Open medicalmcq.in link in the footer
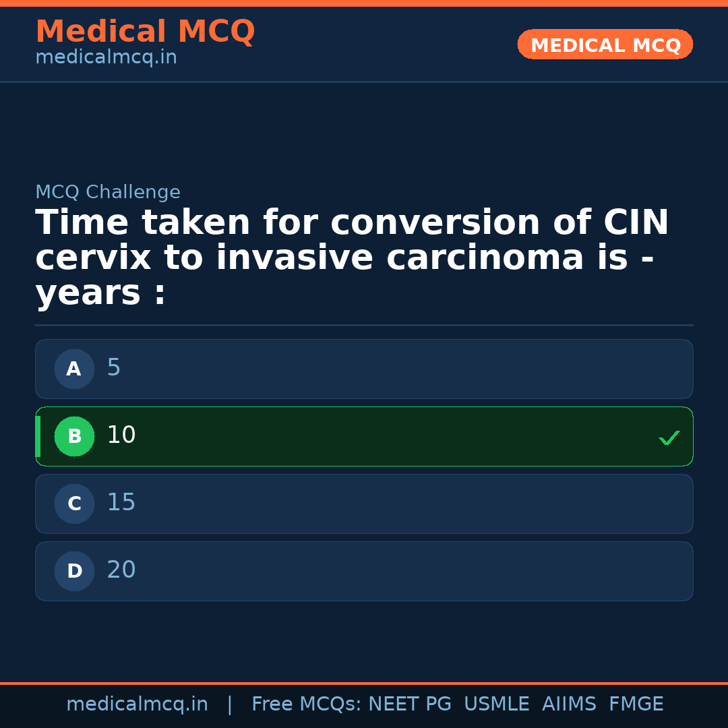Image resolution: width=728 pixels, height=728 pixels. pyautogui.click(x=137, y=704)
